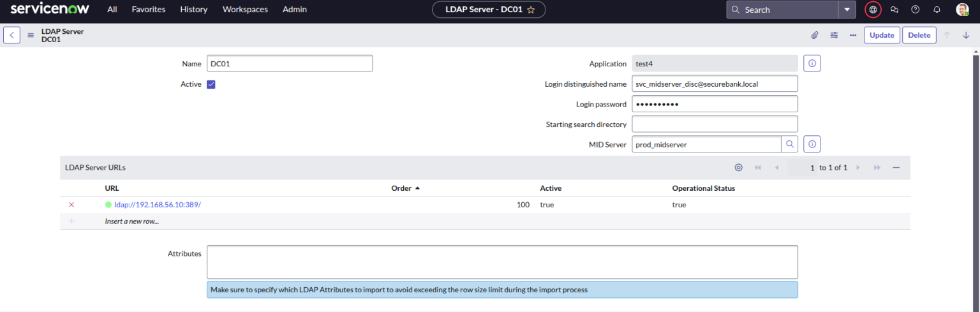
Task: Open the search scope dropdown arrow
Action: click(x=847, y=10)
